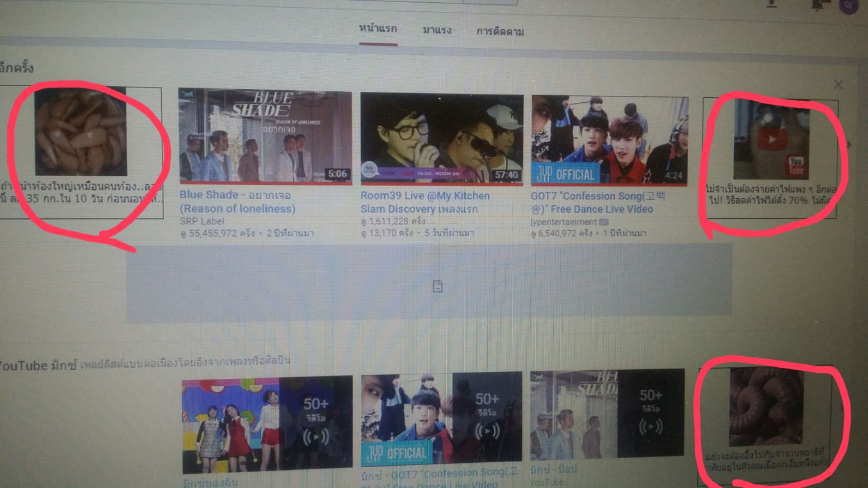Switch to the มาแรง tab
The height and width of the screenshot is (488, 868).
pyautogui.click(x=437, y=31)
